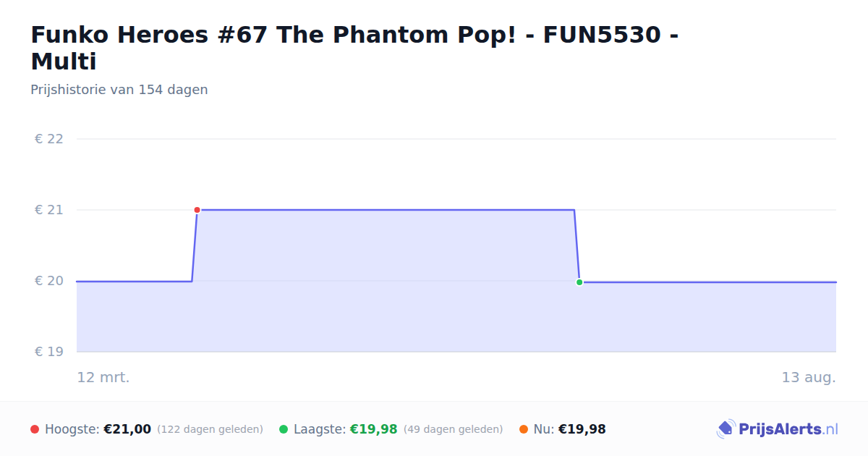Screen dimensions: 868x456
Task: Click the 122 dagen geleden note
Action: coord(210,429)
